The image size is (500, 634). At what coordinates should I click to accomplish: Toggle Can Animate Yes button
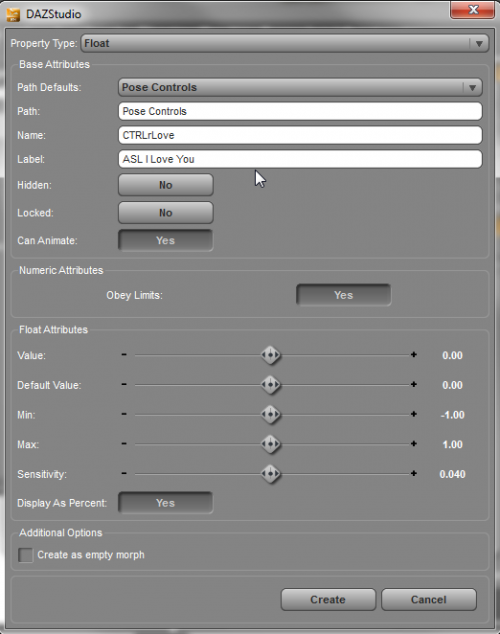(166, 241)
